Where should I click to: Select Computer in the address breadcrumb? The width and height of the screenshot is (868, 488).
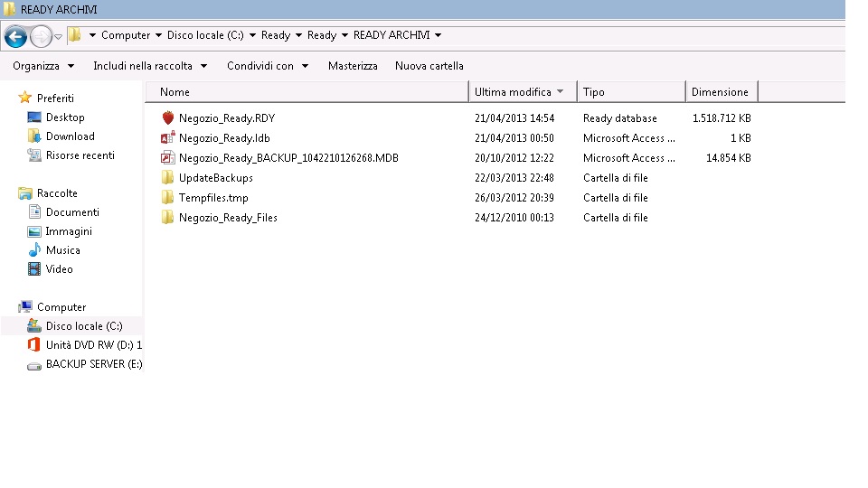click(126, 35)
